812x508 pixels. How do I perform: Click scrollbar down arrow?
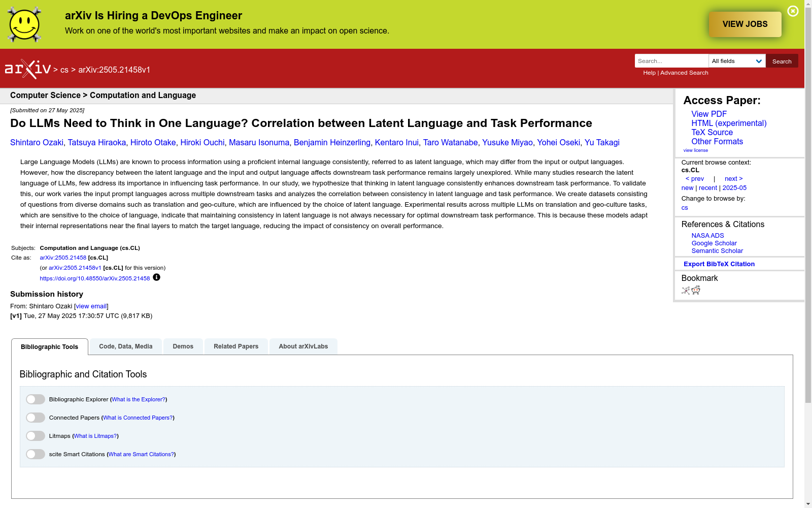pyautogui.click(x=808, y=504)
